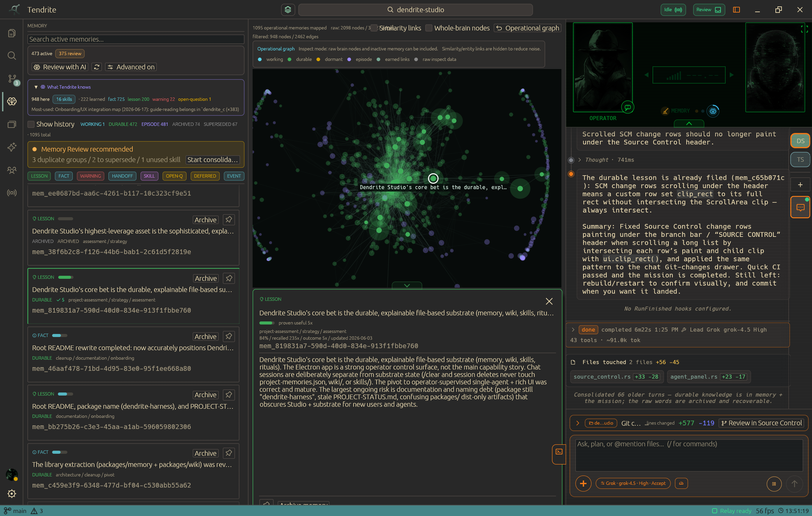
Task: Pin the 'library extraction' fact card
Action: coord(229,453)
